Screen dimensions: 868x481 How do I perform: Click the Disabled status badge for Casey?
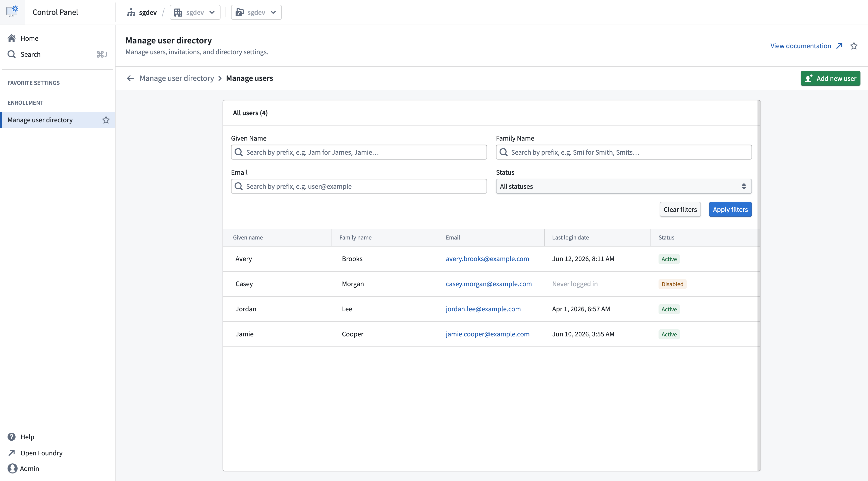coord(672,284)
